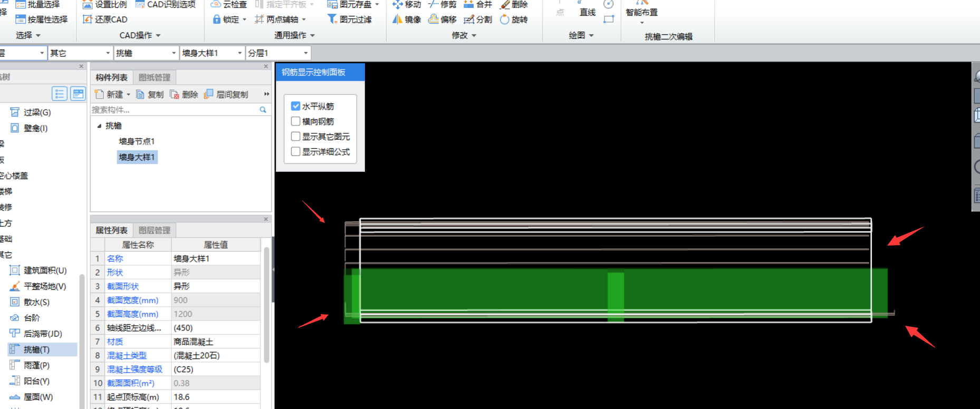Click the rectangle draw tool icon

click(x=609, y=20)
